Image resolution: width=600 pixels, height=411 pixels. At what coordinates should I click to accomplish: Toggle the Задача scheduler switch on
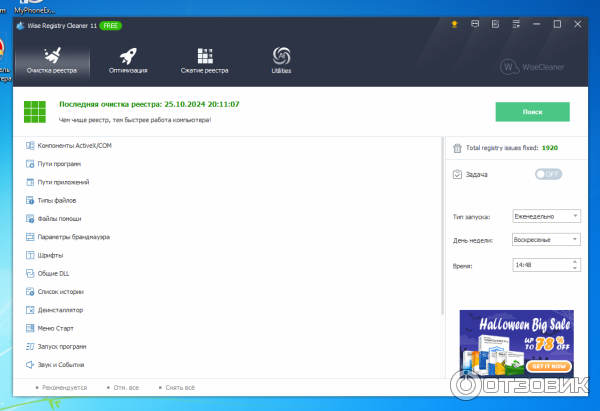[x=548, y=174]
